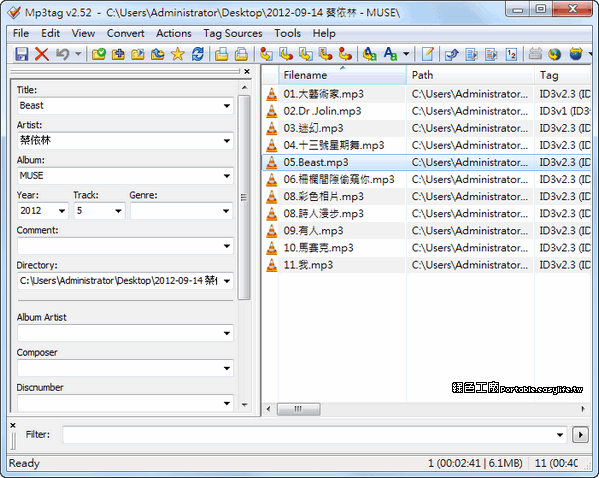Click the folder icon with blue up arrow

[x=158, y=54]
